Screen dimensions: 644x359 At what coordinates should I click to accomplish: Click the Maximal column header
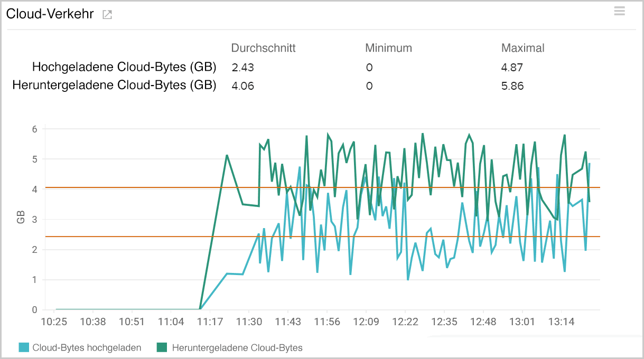522,48
